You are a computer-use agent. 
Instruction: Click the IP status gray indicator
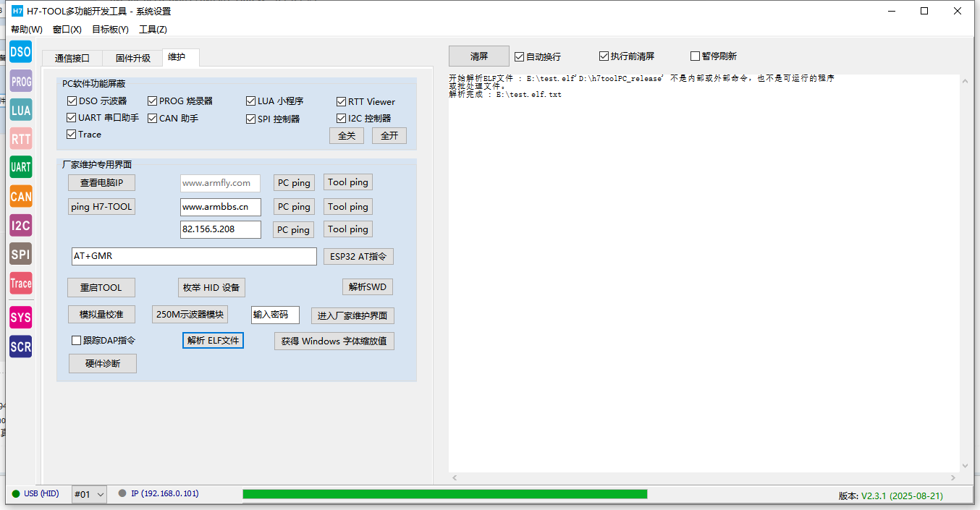click(122, 493)
